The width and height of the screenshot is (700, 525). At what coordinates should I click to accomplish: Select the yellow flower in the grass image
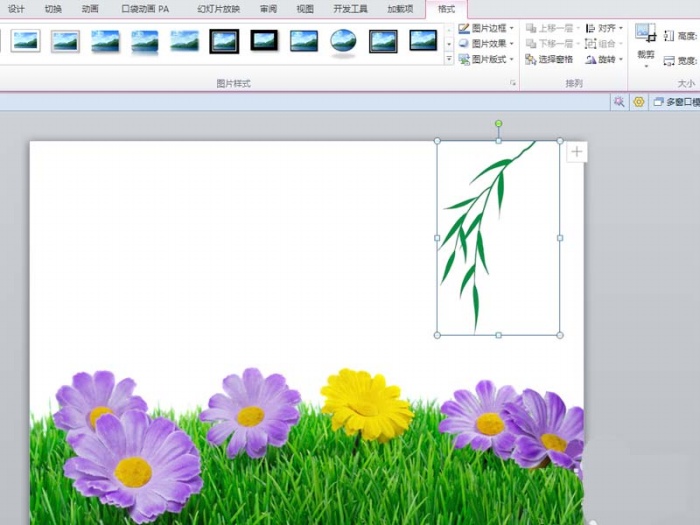[x=366, y=403]
